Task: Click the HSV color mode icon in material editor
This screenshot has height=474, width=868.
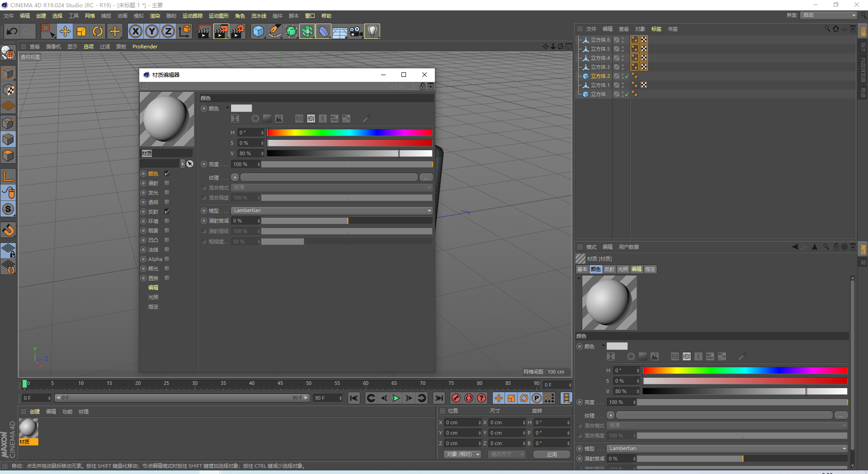Action: pyautogui.click(x=311, y=118)
